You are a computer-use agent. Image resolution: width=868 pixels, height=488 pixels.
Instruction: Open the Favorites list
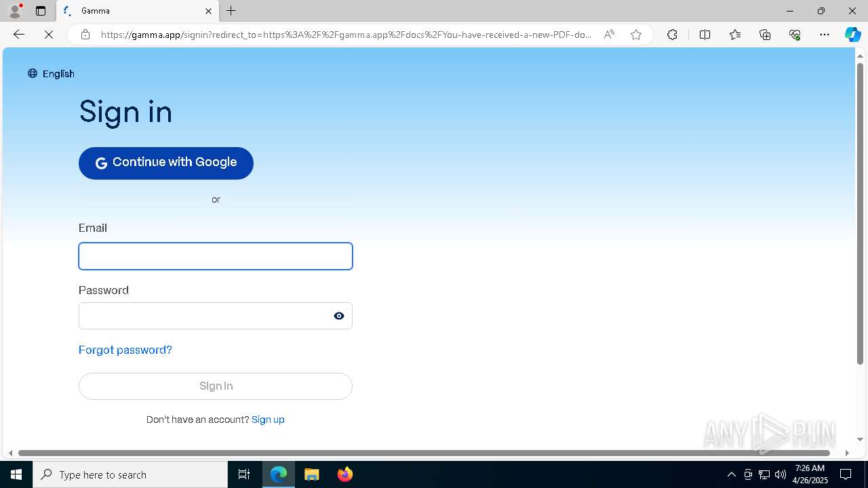coord(735,35)
